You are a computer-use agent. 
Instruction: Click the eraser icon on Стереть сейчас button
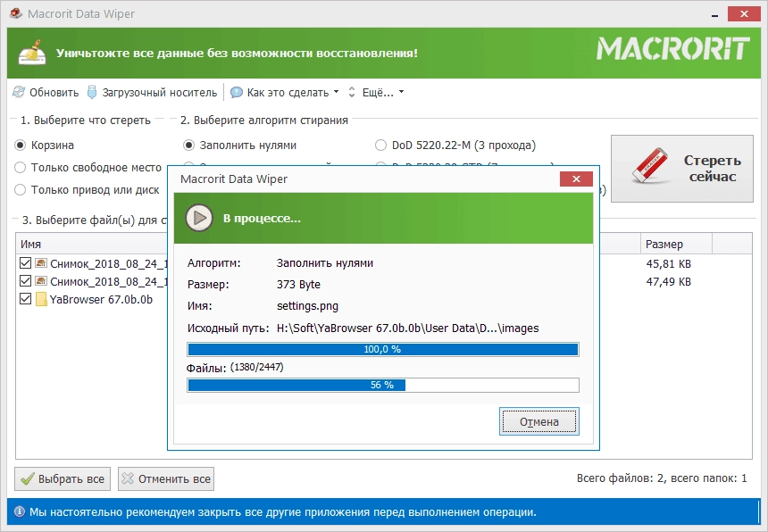(649, 165)
